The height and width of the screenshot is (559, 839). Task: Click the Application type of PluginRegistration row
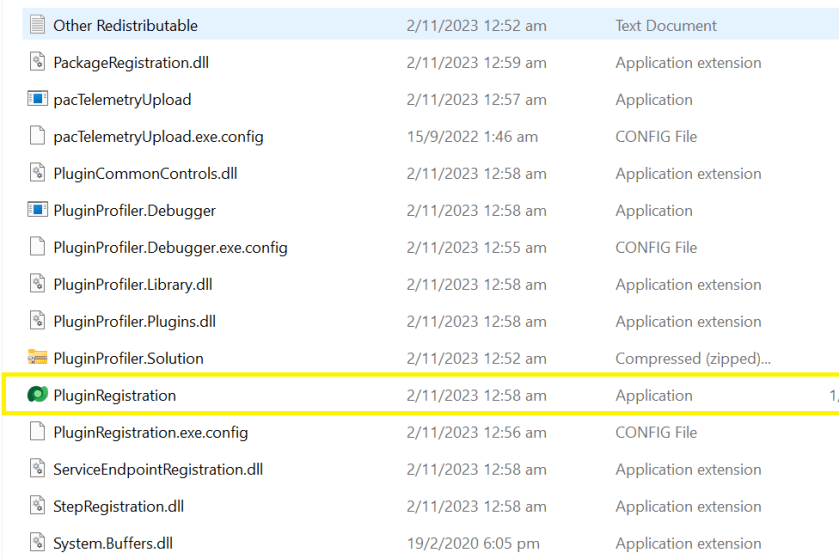click(654, 395)
